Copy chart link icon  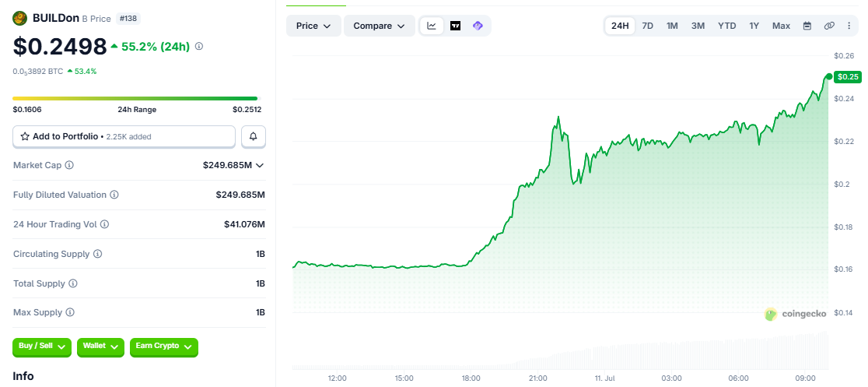(x=828, y=26)
